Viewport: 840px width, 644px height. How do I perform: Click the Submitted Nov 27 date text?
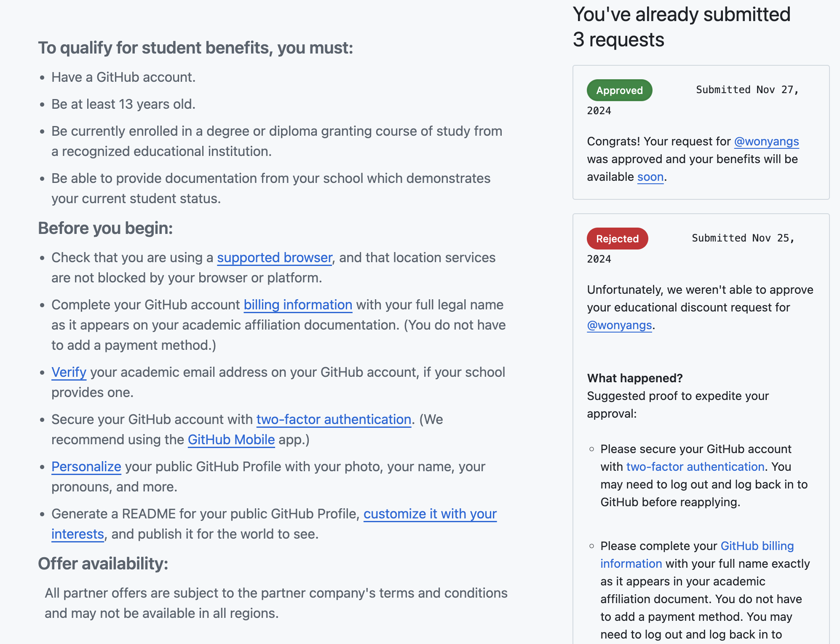click(x=747, y=90)
